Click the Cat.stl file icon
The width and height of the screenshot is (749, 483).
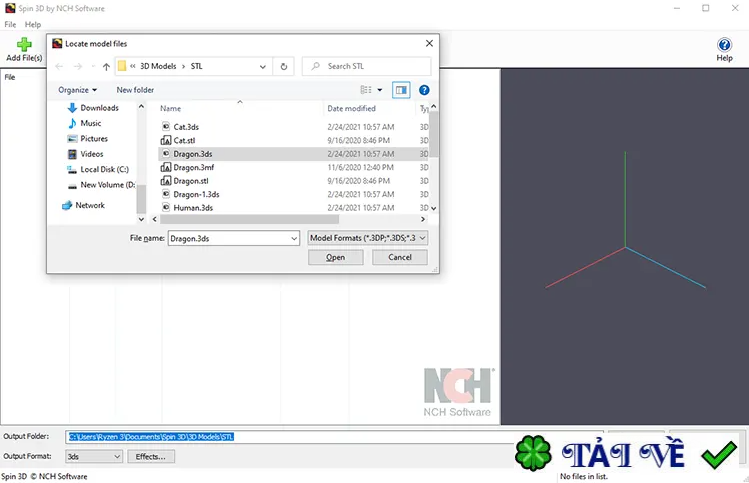pos(166,140)
